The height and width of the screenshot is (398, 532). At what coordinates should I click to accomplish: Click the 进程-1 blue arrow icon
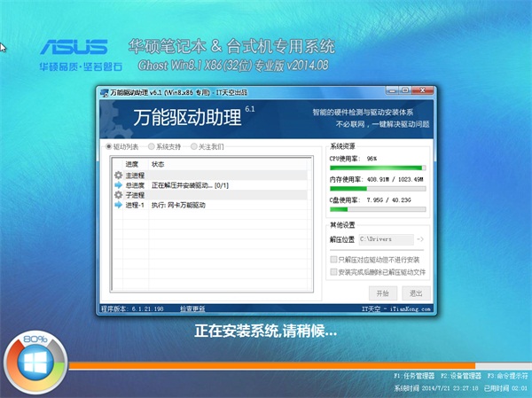(118, 205)
